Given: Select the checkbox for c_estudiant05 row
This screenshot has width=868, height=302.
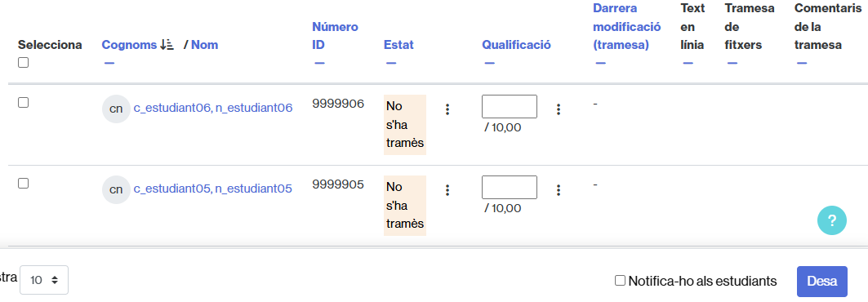Looking at the screenshot, I should (23, 183).
